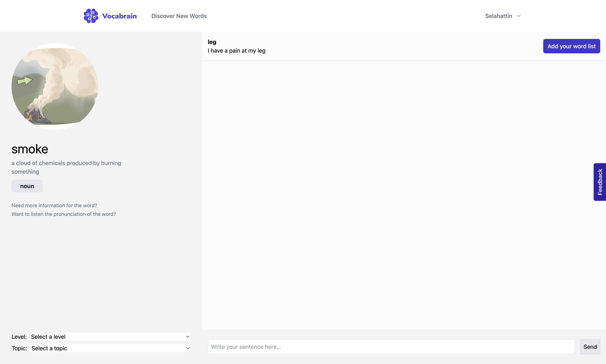Expand the Selahattin user menu

[x=503, y=16]
